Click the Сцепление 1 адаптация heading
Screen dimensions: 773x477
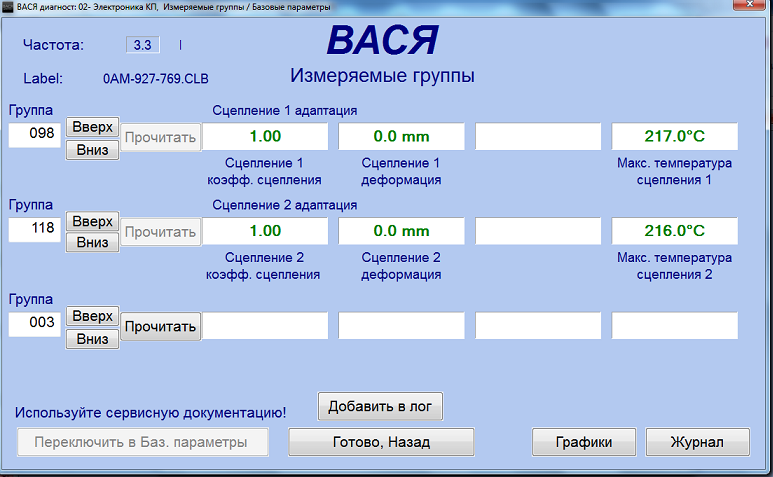tap(284, 110)
